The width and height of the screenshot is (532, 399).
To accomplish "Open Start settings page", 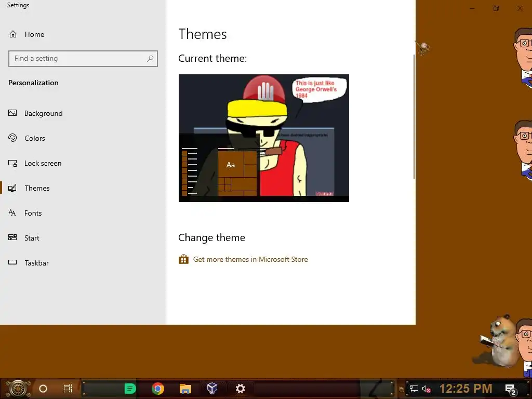I will click(24, 238).
